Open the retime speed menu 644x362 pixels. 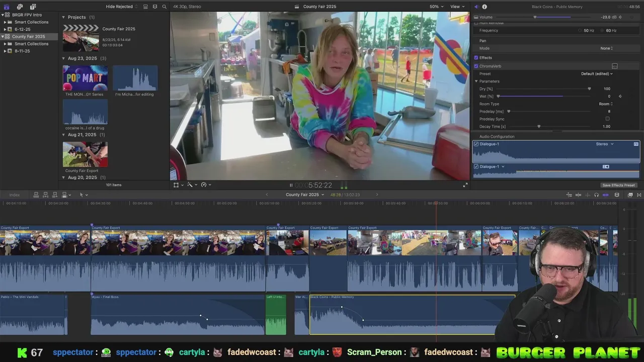pyautogui.click(x=205, y=185)
